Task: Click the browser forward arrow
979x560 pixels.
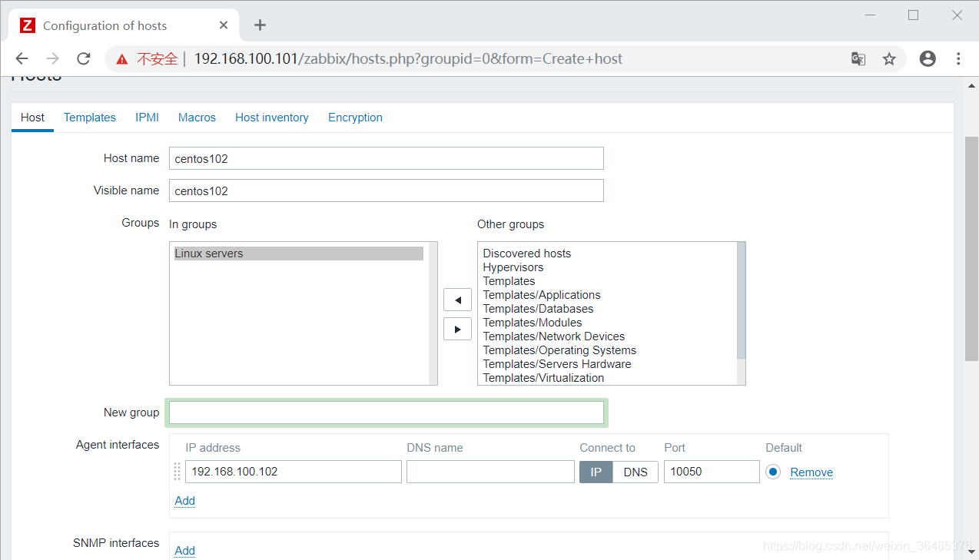Action: point(52,58)
